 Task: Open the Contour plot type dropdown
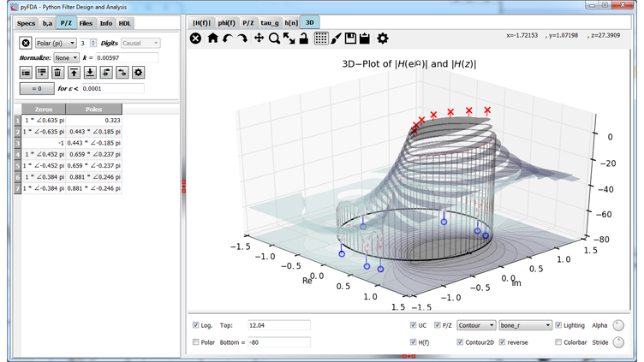475,326
